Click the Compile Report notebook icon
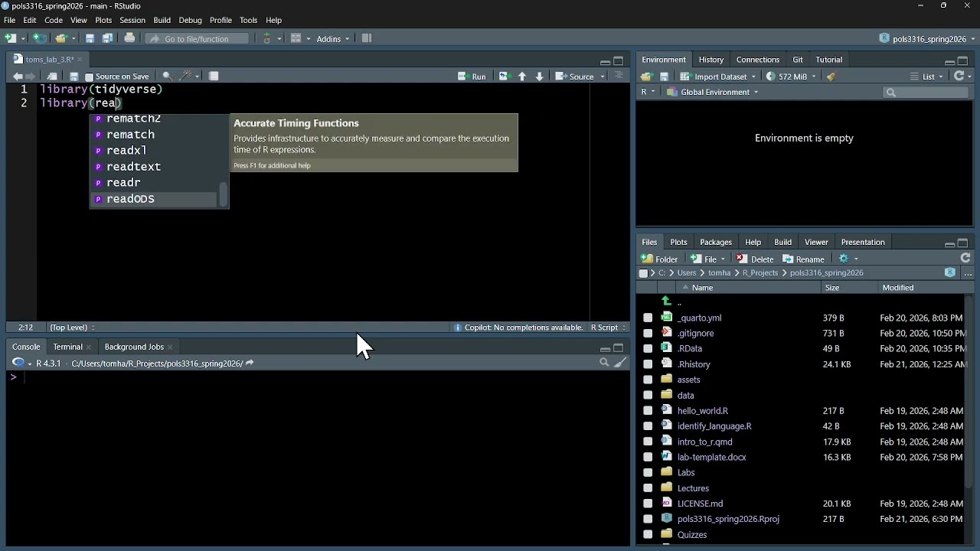Screen dimensions: 980x551 click(x=214, y=77)
